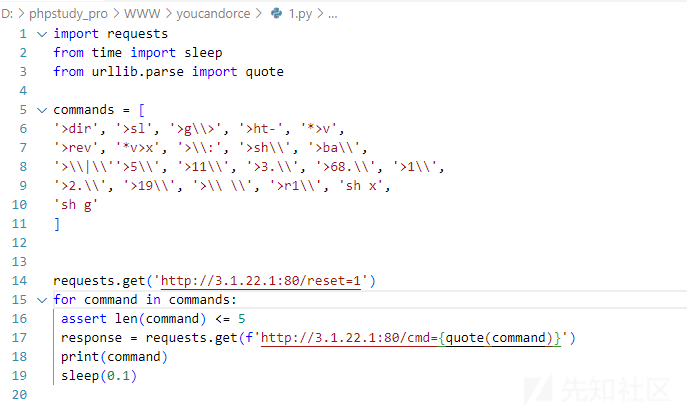
Task: Click the '>19\\' string on line 9
Action: (149, 186)
